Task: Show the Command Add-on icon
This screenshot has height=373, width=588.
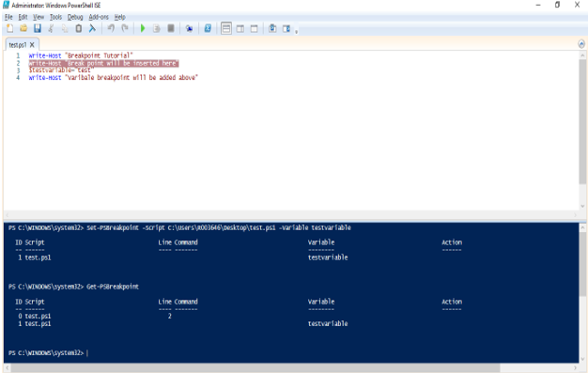Action: pos(286,28)
